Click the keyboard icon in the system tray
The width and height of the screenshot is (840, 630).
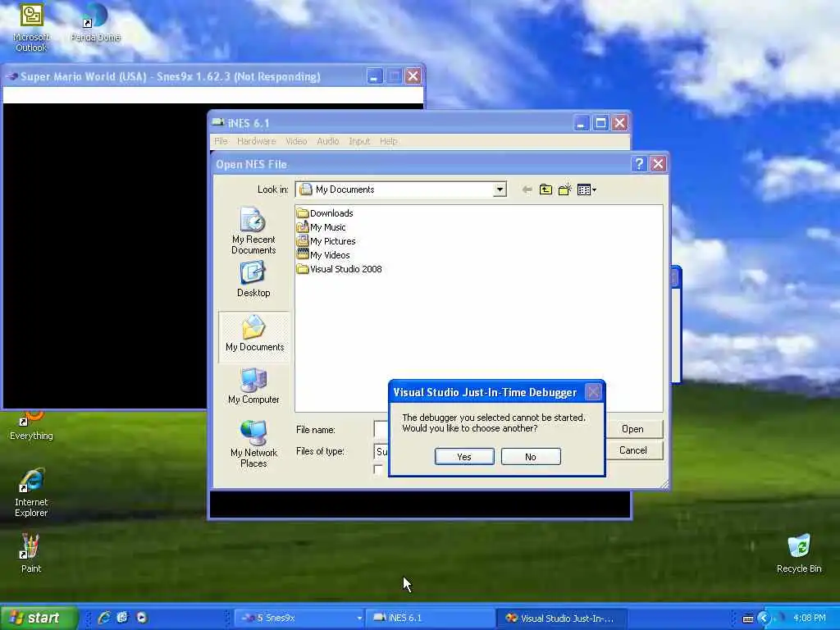pos(748,619)
